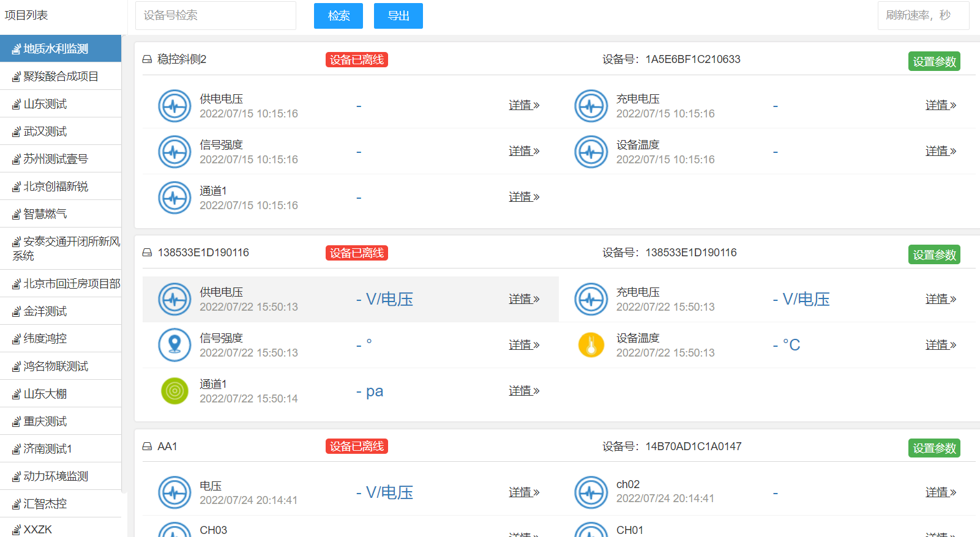Click the 设备已离线 badge for AA1
980x537 pixels.
357,446
